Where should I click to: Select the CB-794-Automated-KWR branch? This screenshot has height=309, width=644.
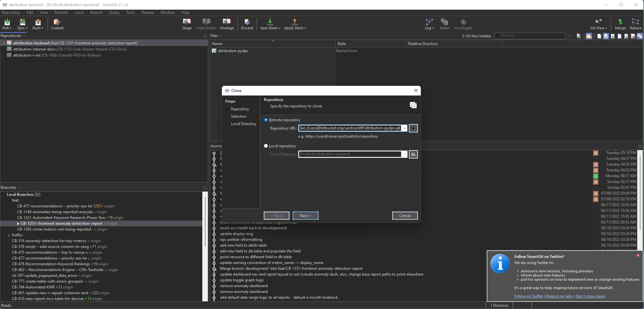(x=33, y=287)
